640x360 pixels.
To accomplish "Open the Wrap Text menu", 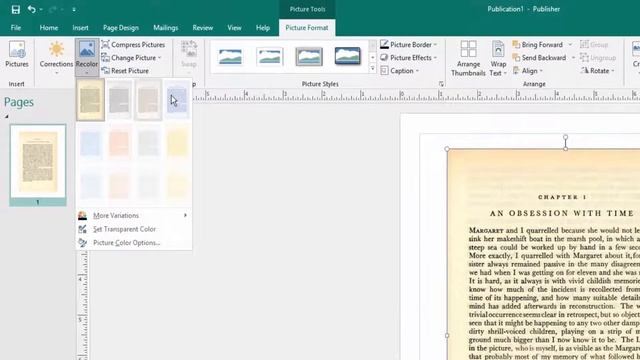I will point(498,58).
